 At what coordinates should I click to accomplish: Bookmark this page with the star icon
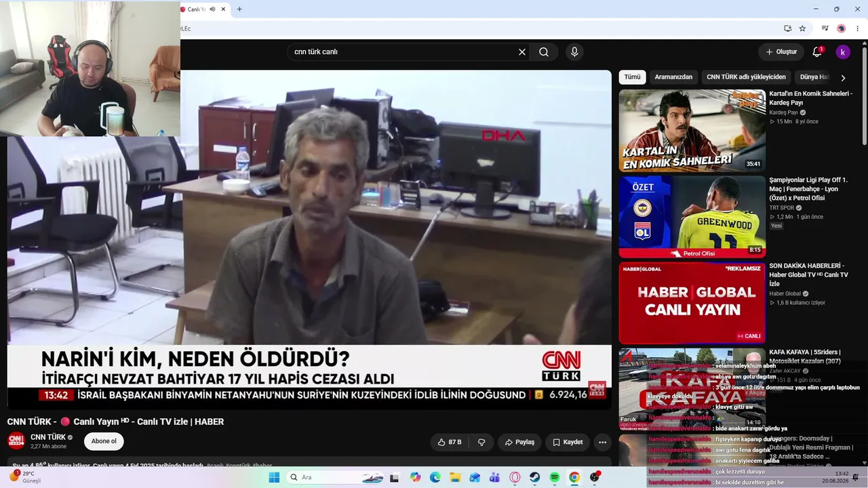point(802,28)
